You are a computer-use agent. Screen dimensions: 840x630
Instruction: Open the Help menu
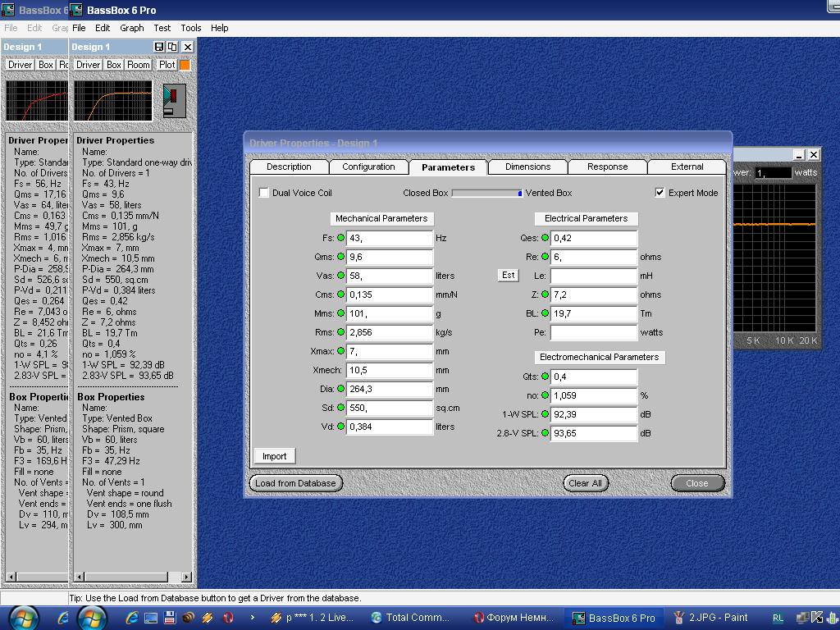219,28
